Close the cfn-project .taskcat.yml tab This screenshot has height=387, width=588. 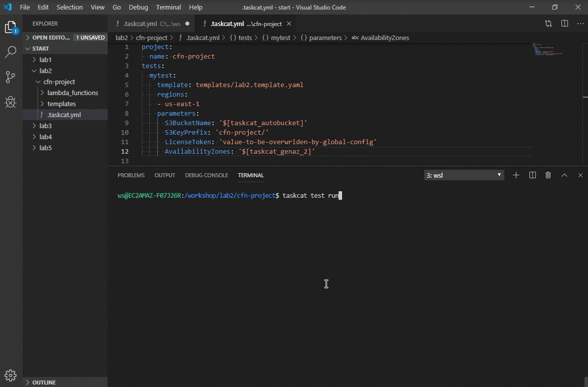(289, 24)
